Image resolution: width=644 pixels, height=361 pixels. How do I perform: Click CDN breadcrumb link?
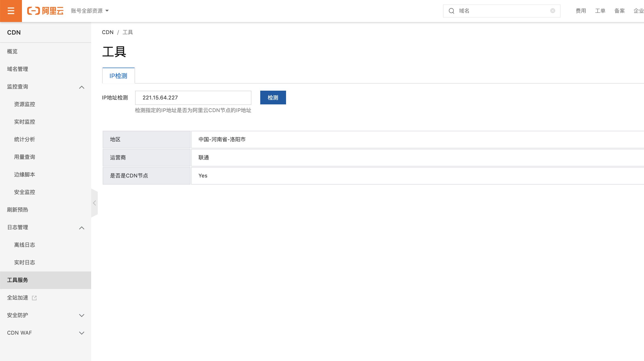pos(108,32)
